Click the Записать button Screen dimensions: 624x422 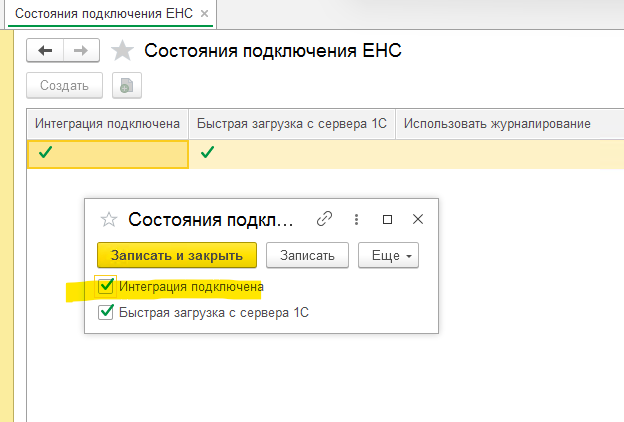307,255
